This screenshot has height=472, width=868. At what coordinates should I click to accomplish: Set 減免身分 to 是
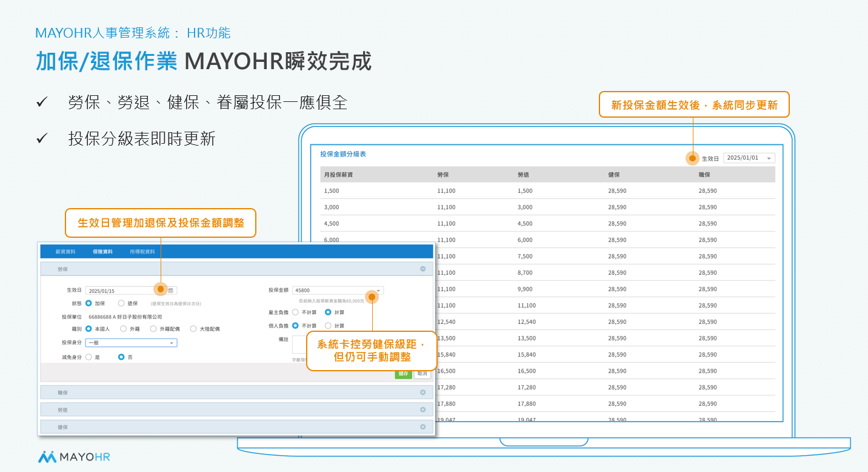point(88,357)
